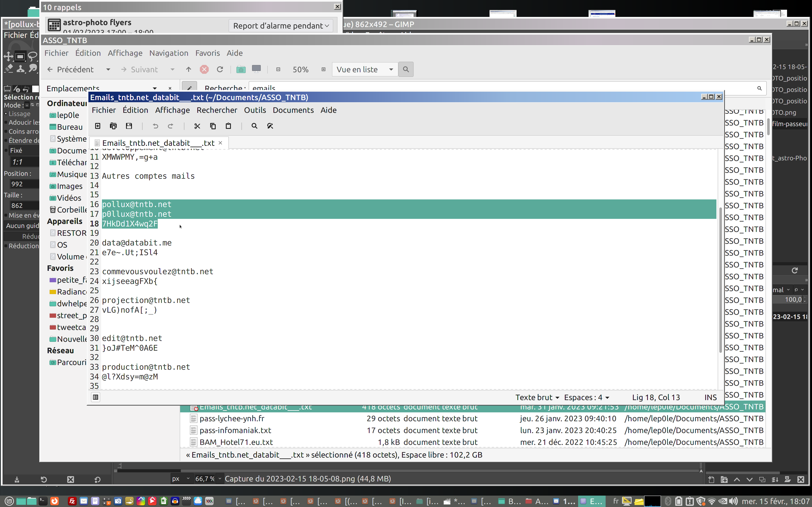
Task: Open the Rechercher menu in text editor
Action: click(x=216, y=110)
